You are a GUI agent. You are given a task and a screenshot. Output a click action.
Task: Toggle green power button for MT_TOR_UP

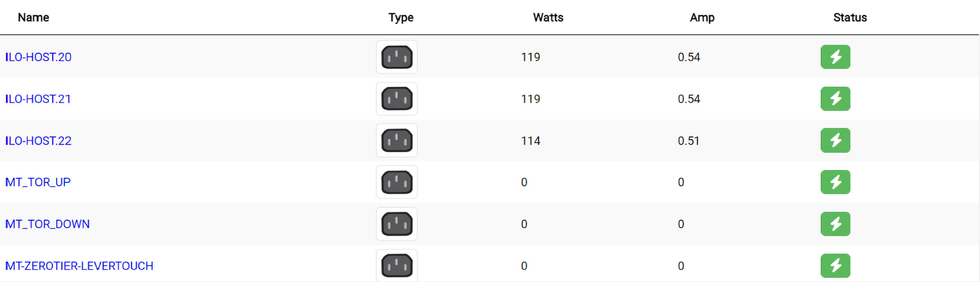(x=835, y=182)
